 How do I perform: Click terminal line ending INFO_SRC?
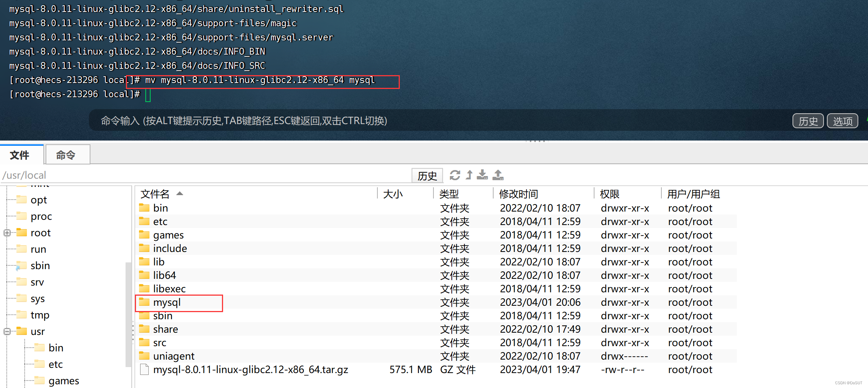[137, 66]
